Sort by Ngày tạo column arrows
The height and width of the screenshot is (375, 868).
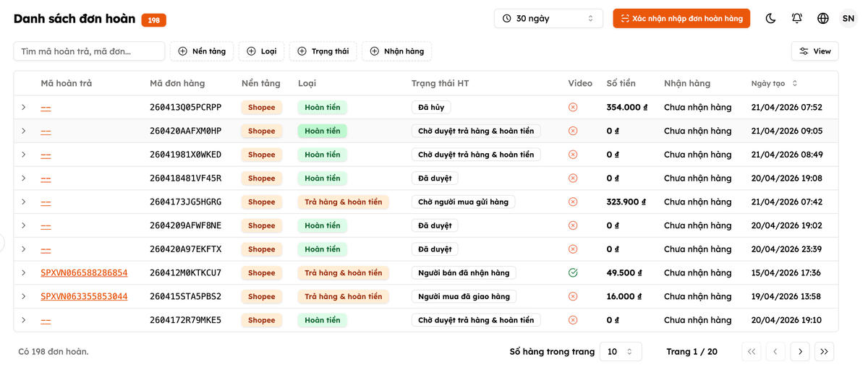click(x=794, y=83)
